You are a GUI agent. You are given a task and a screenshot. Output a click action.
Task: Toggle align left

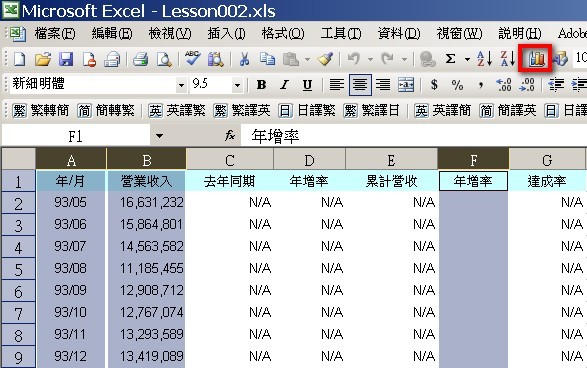coord(337,85)
